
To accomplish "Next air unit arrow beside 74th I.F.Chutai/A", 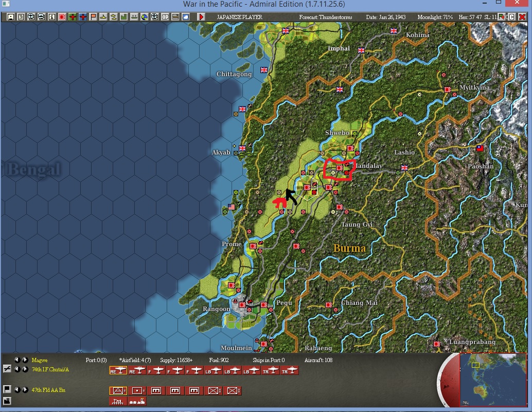I will (x=25, y=369).
